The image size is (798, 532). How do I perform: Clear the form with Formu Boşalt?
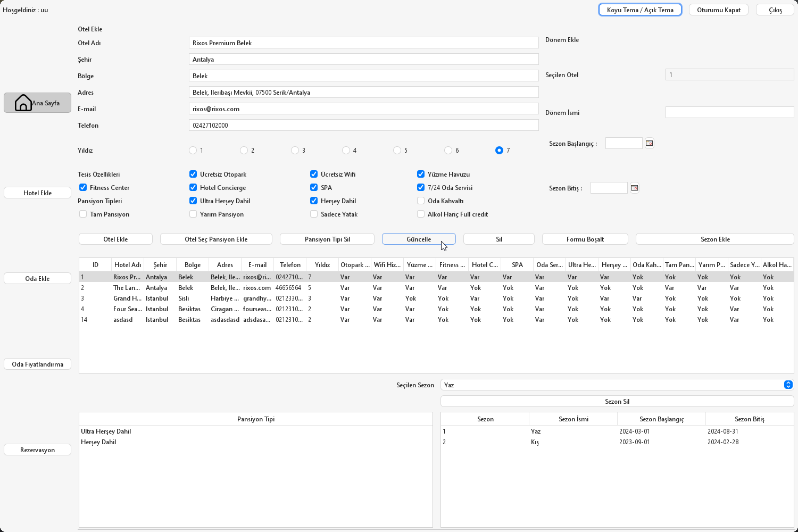(585, 239)
